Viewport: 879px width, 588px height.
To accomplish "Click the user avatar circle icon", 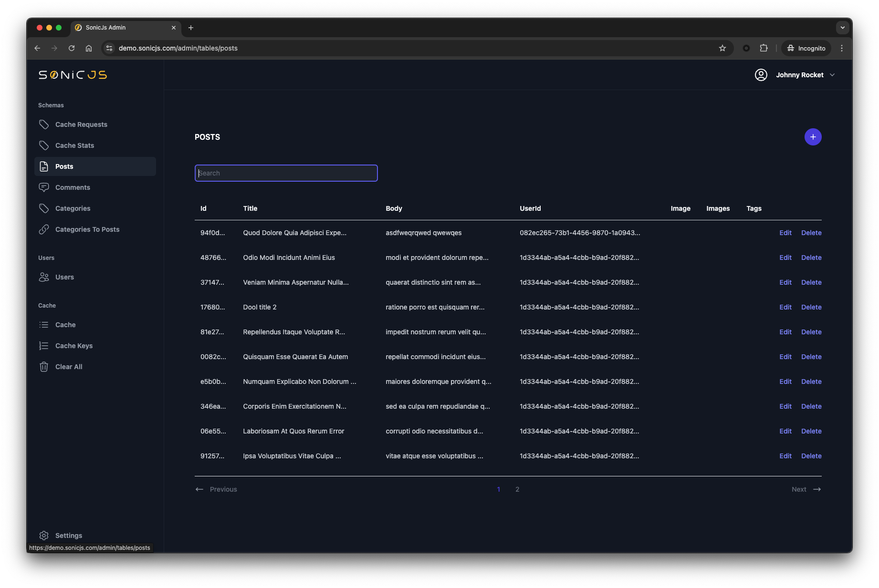I will pyautogui.click(x=761, y=75).
